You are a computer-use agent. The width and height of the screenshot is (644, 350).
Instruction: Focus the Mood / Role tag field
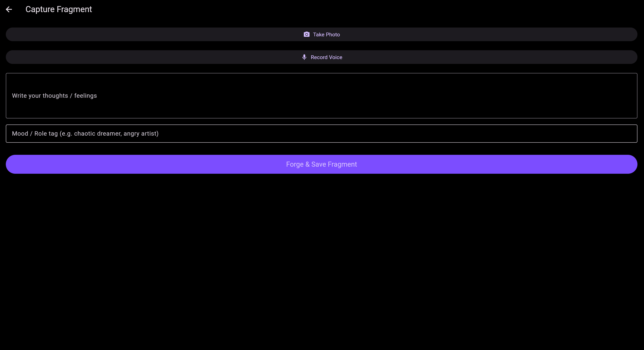click(x=321, y=134)
